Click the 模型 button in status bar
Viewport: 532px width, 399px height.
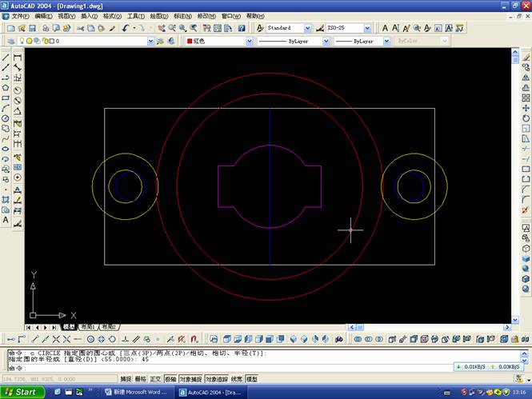tap(252, 379)
